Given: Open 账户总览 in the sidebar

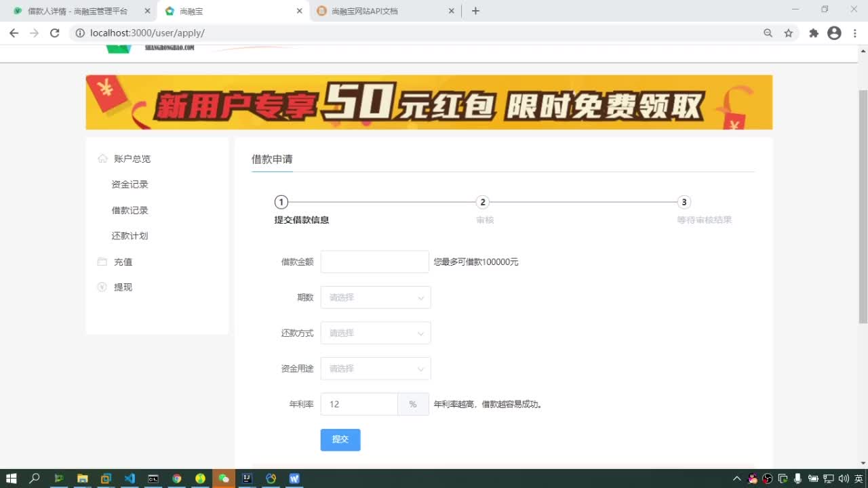Looking at the screenshot, I should 132,159.
